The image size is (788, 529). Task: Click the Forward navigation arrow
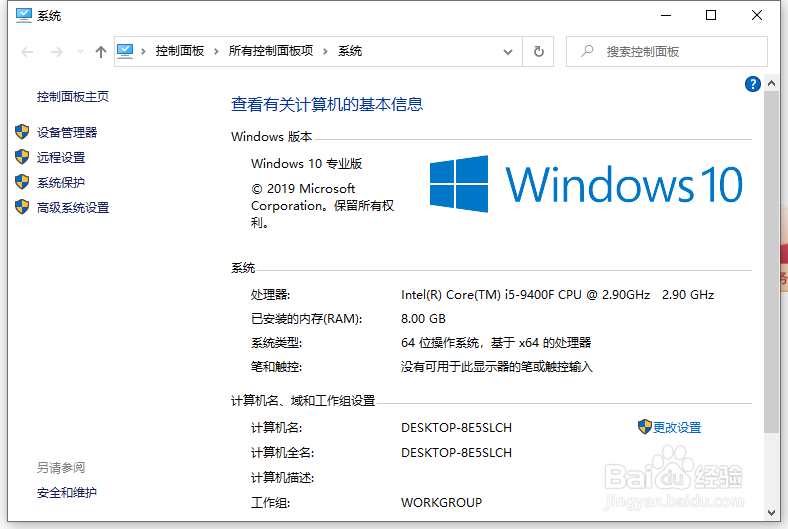pyautogui.click(x=56, y=52)
